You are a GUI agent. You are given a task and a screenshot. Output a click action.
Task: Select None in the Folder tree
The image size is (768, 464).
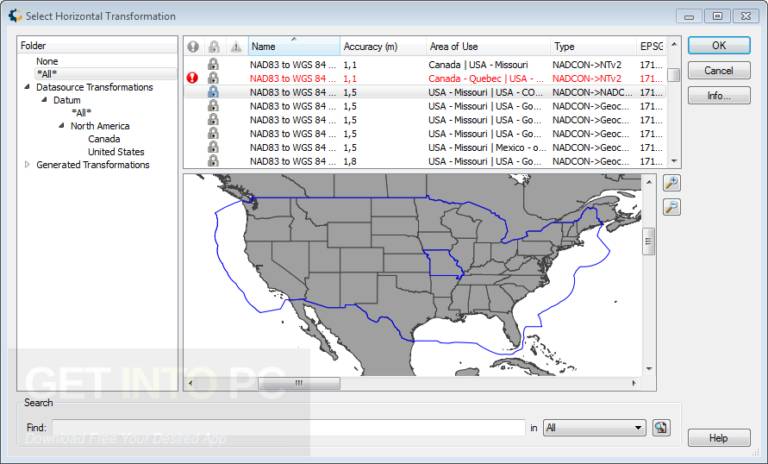point(47,61)
